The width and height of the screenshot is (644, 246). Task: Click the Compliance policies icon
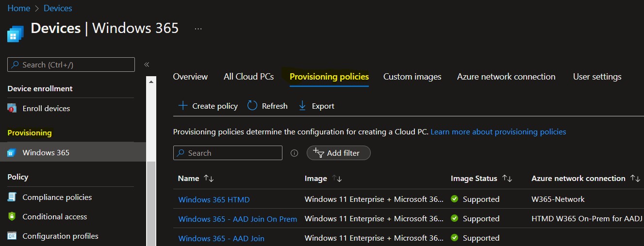(12, 197)
